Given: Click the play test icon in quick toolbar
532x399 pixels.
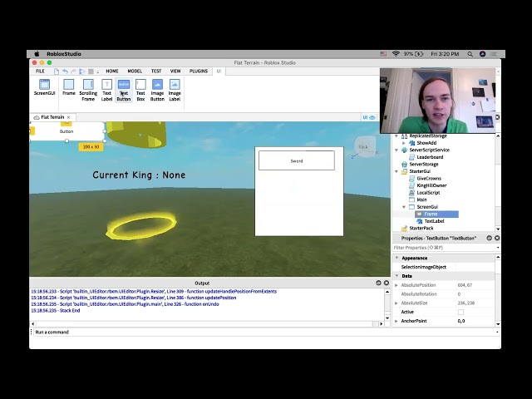Looking at the screenshot, I should 81,71.
